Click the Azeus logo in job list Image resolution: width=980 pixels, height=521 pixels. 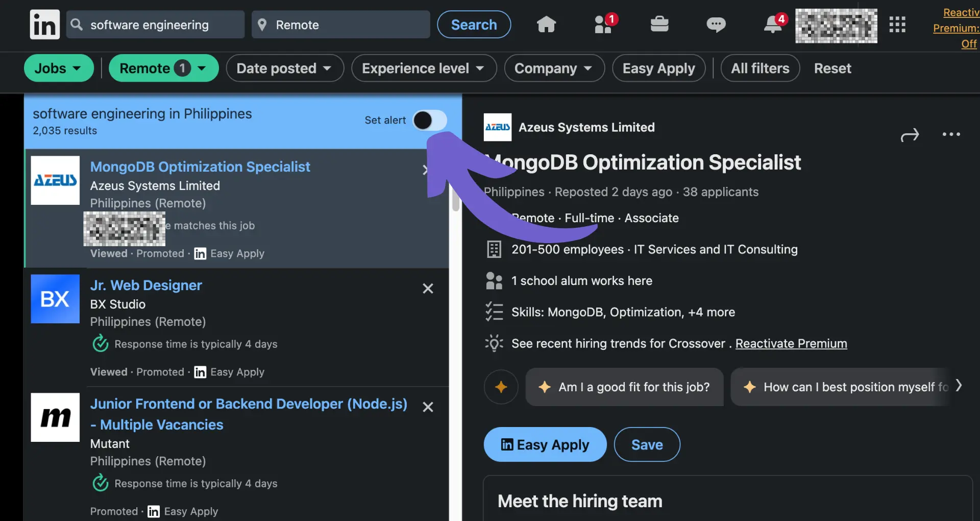(55, 180)
